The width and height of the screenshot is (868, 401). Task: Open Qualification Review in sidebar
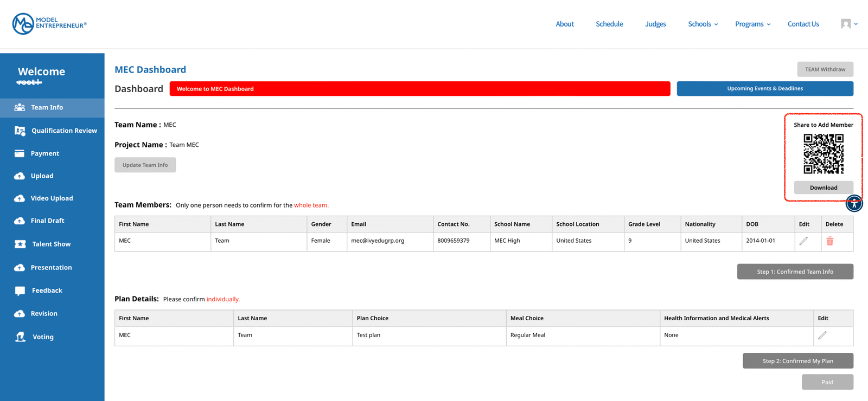63,131
